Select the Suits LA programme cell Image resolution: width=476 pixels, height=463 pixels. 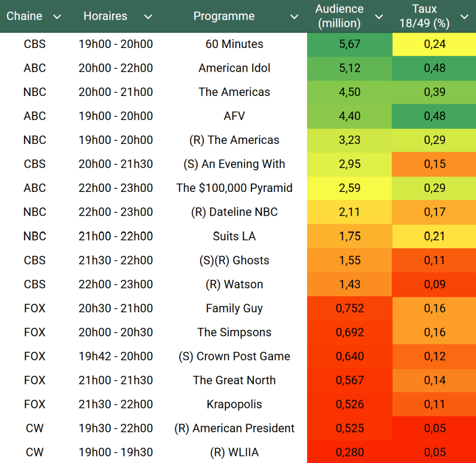click(x=234, y=236)
